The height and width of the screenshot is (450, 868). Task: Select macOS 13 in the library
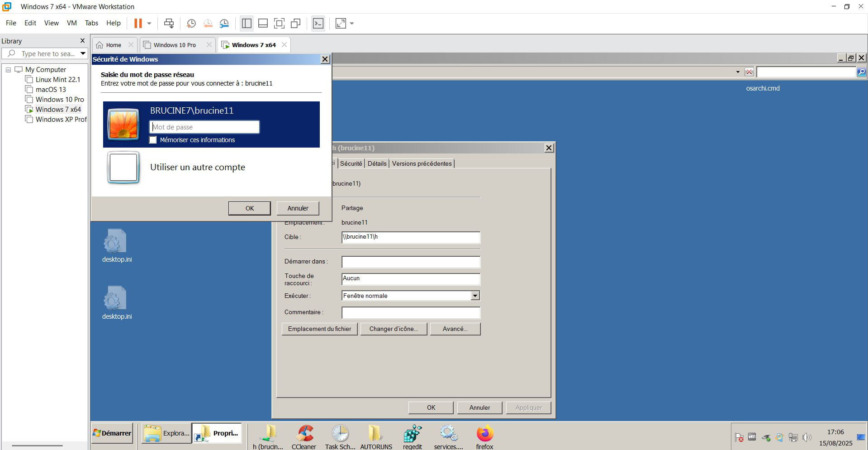51,90
